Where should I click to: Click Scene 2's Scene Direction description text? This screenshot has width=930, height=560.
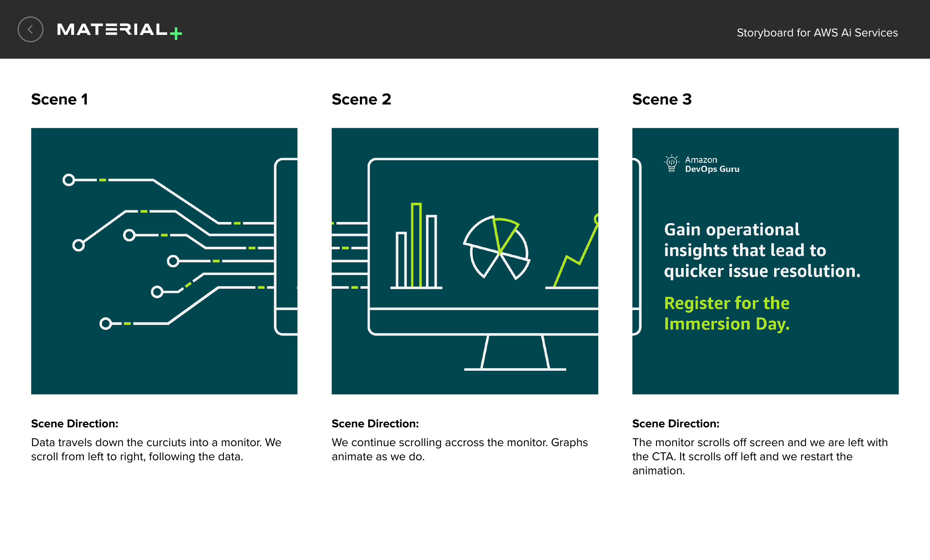(459, 449)
